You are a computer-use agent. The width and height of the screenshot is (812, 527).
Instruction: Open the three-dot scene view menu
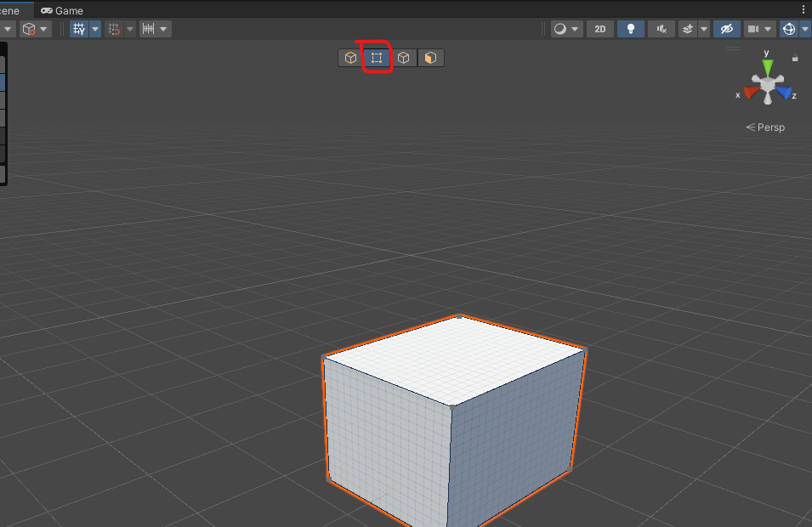[803, 9]
